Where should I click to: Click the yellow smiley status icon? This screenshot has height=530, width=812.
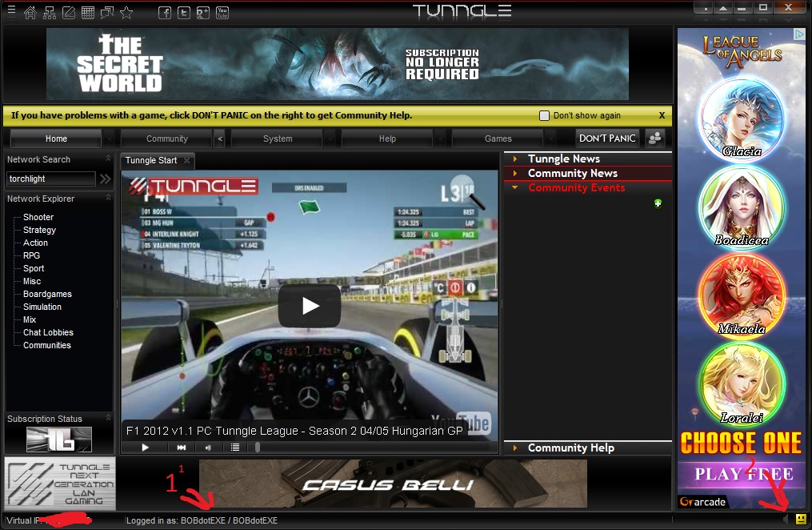[x=801, y=519]
